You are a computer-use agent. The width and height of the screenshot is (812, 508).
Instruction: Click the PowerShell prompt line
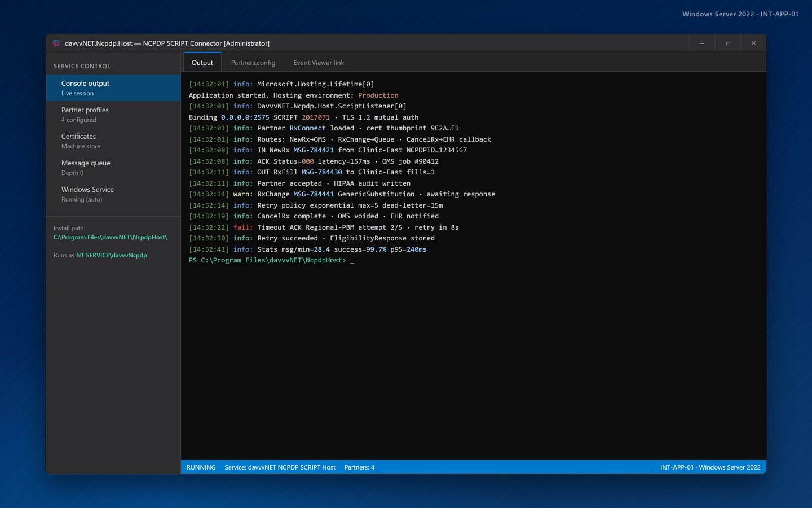pyautogui.click(x=271, y=260)
